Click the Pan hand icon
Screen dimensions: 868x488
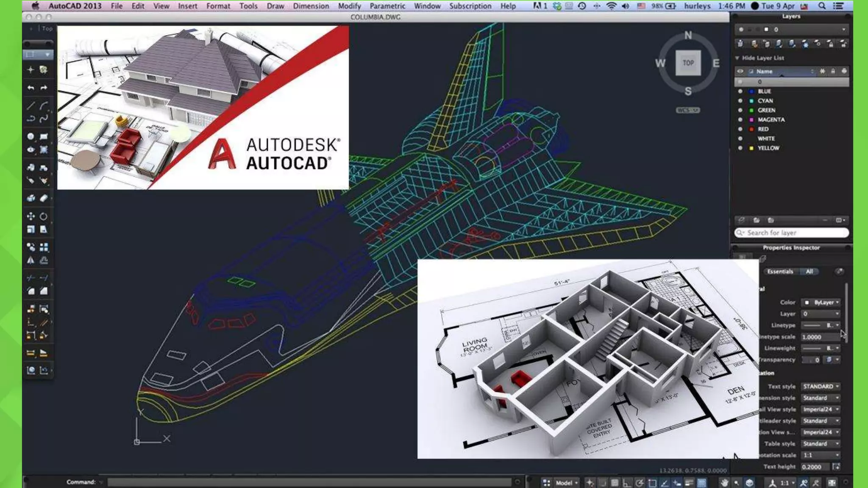724,482
